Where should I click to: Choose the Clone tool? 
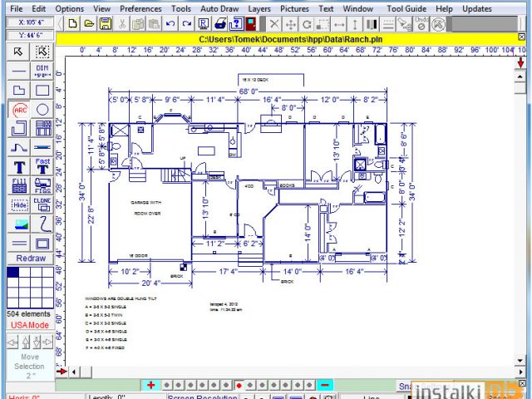42,204
